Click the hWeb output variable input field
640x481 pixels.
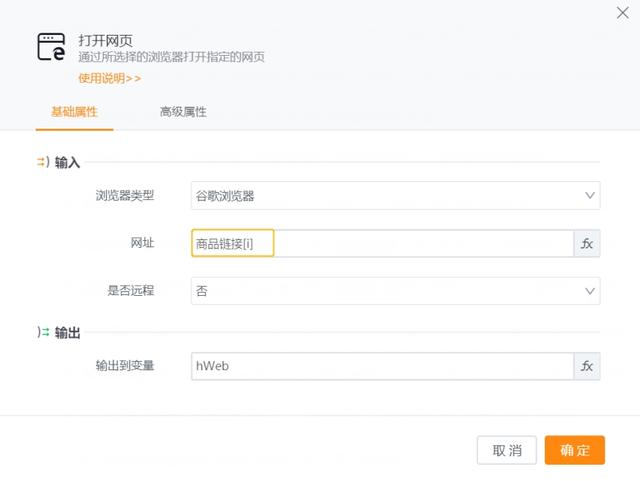pyautogui.click(x=381, y=367)
